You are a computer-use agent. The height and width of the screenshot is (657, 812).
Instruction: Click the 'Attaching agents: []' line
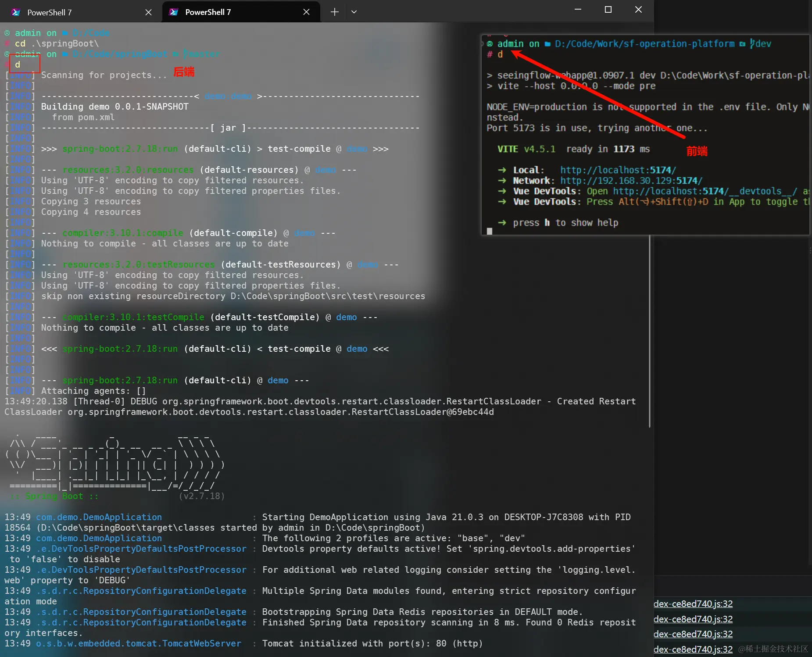(x=93, y=391)
